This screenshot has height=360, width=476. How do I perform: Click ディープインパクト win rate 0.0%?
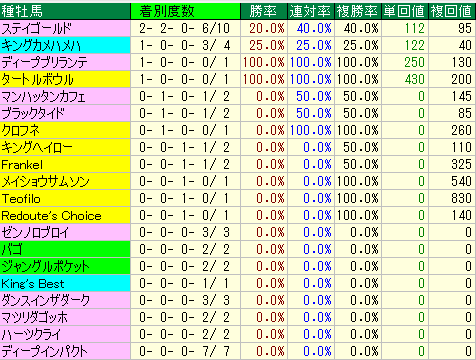pyautogui.click(x=270, y=351)
